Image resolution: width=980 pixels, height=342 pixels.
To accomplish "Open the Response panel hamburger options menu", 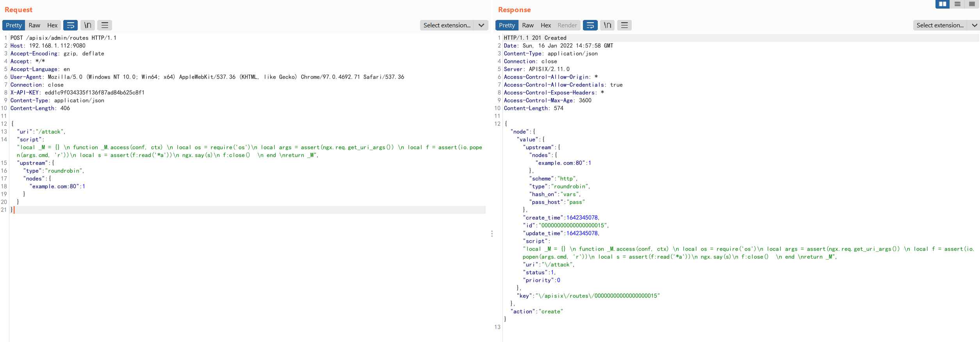I will 624,25.
